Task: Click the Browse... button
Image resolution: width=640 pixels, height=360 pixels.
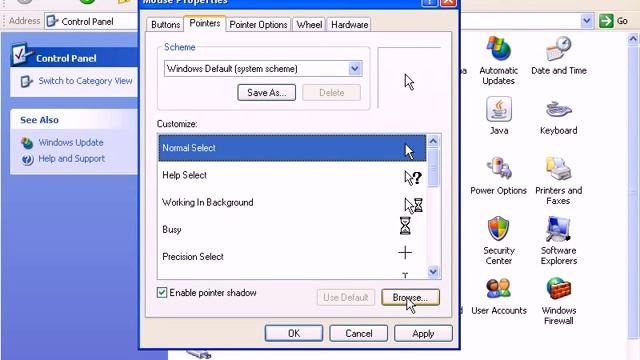Action: pyautogui.click(x=410, y=298)
